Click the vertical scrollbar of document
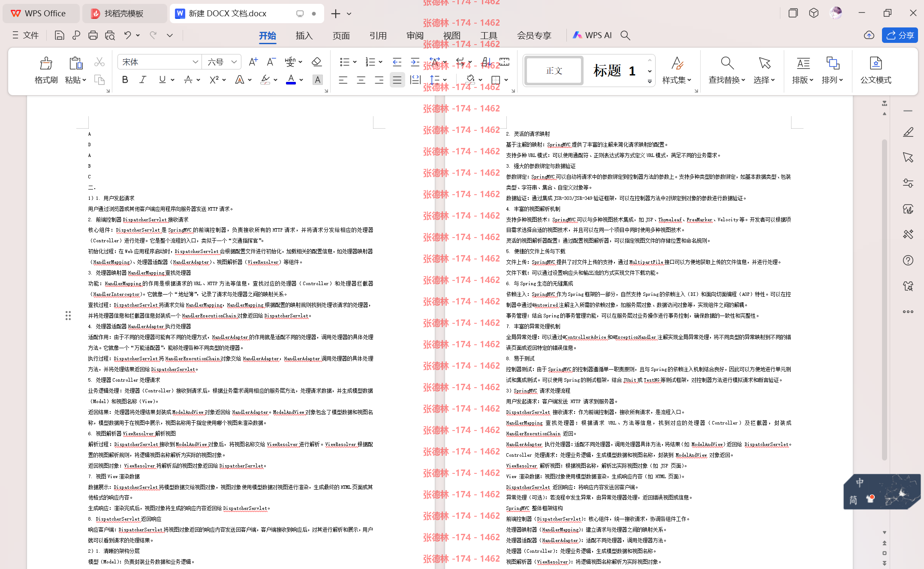Screen dimensions: 924x569 point(884,300)
